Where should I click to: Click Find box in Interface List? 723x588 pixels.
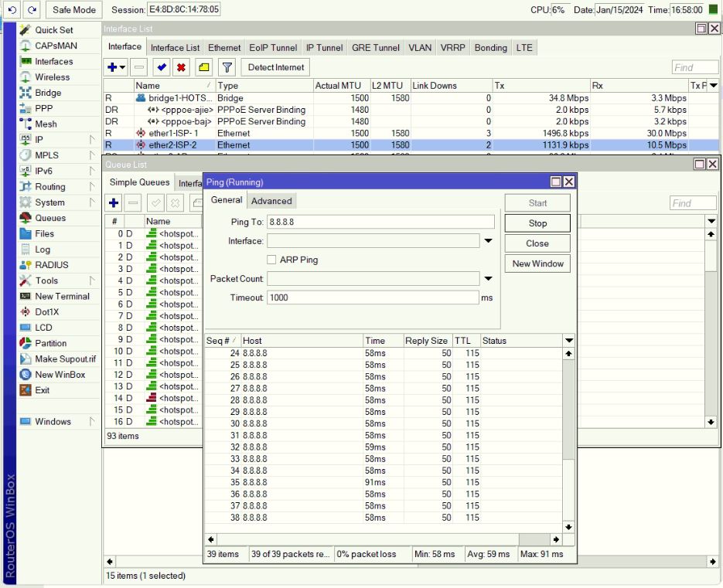(x=695, y=68)
